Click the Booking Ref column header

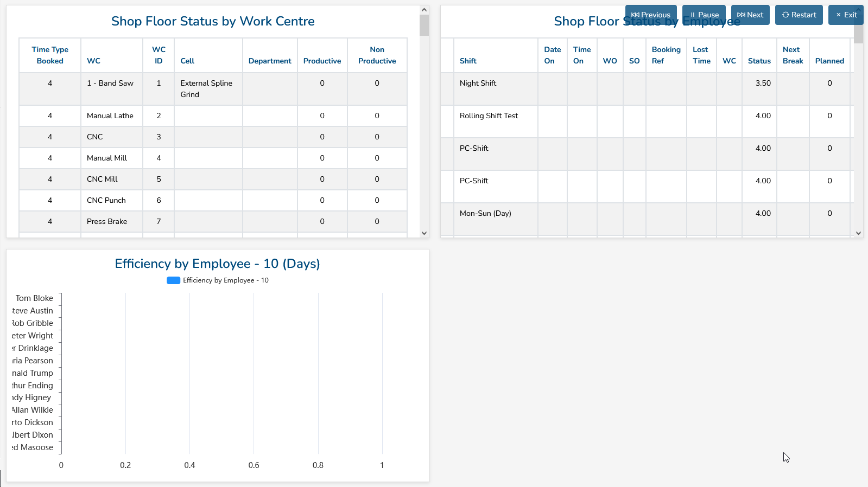[x=666, y=55]
